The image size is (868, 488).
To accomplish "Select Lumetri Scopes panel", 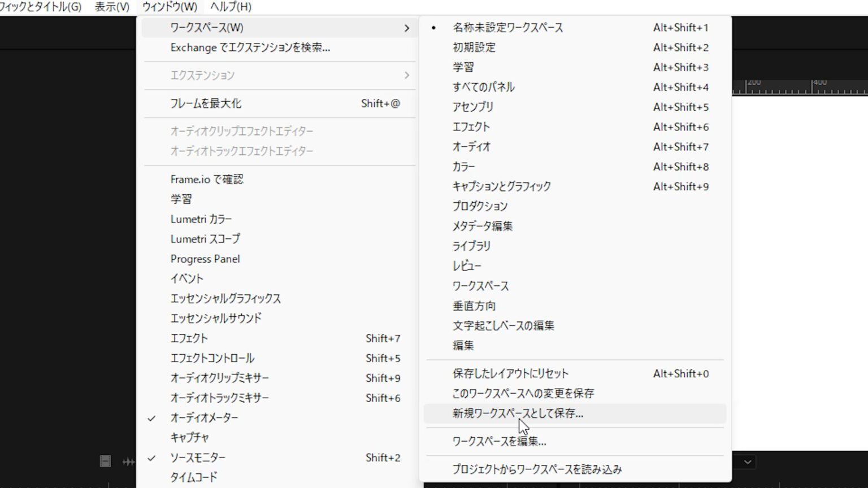I will click(205, 239).
